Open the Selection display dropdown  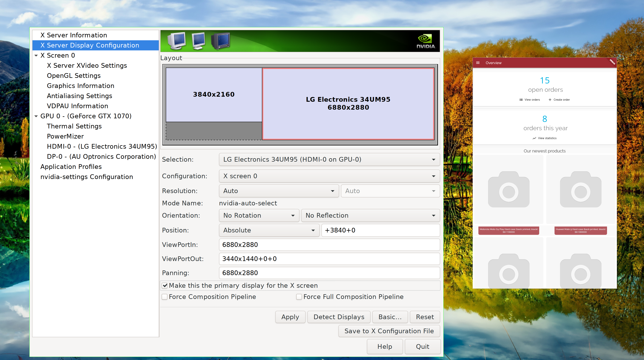329,159
